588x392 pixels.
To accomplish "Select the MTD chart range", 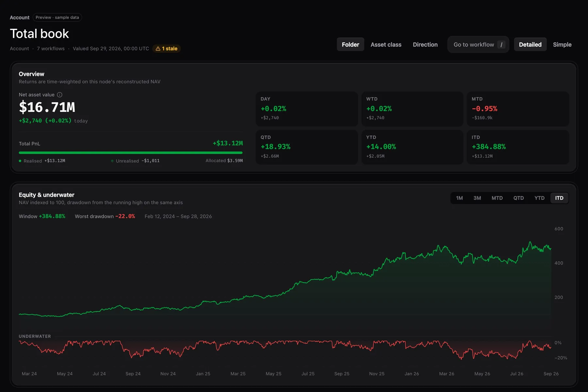I will click(x=497, y=198).
